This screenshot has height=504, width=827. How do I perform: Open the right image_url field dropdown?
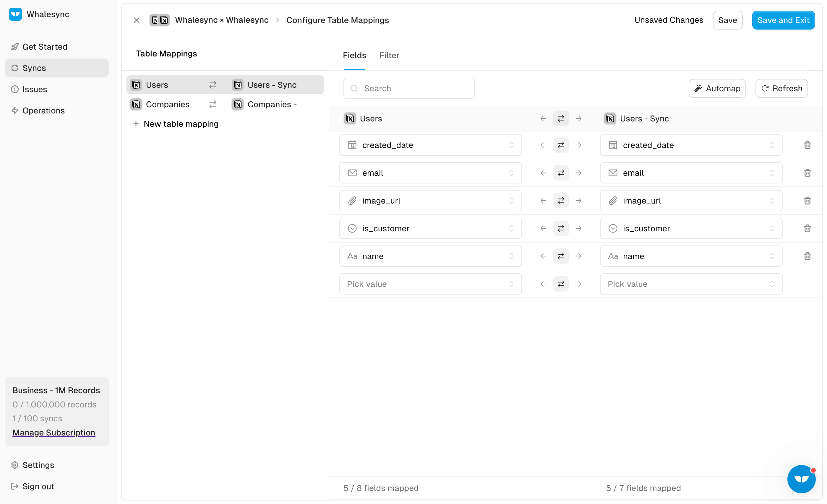691,201
